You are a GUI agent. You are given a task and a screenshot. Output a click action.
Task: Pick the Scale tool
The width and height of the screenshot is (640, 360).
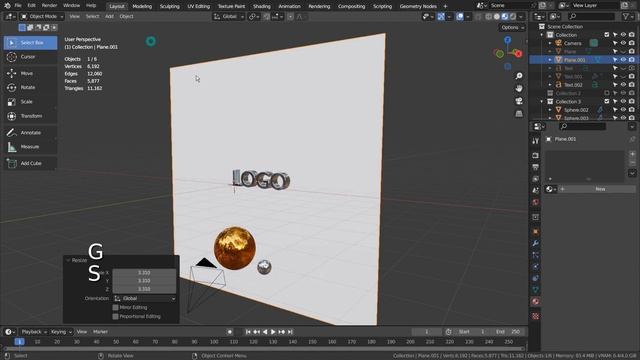[31, 102]
